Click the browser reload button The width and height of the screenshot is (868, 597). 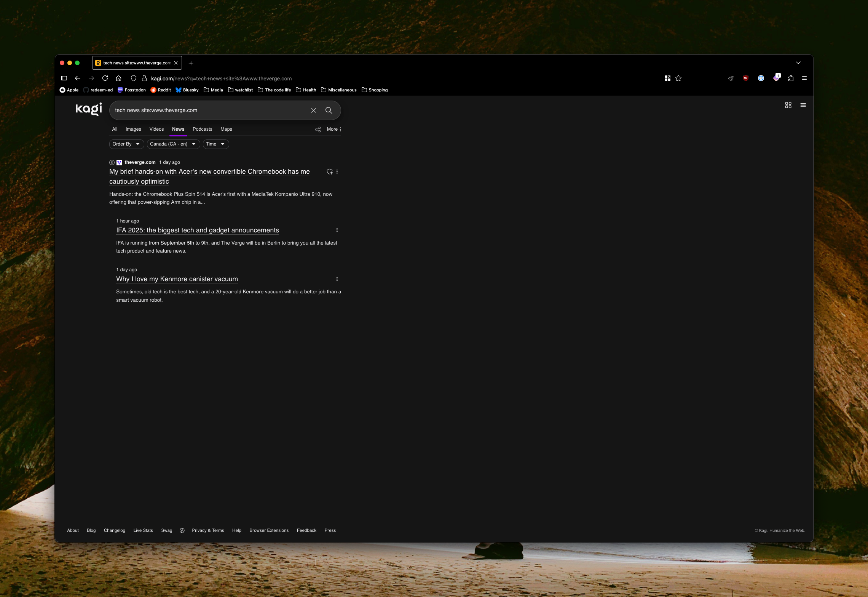pos(105,78)
